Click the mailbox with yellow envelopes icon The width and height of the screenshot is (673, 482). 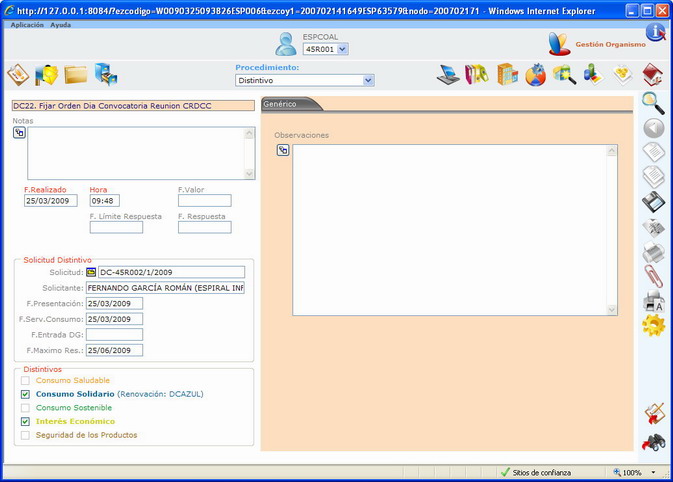point(46,75)
